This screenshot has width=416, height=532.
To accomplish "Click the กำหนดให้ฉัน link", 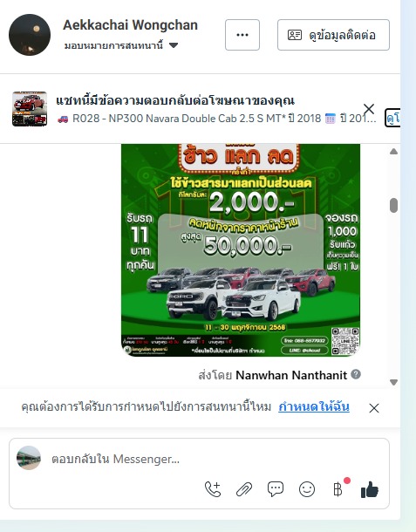I will click(x=314, y=406).
